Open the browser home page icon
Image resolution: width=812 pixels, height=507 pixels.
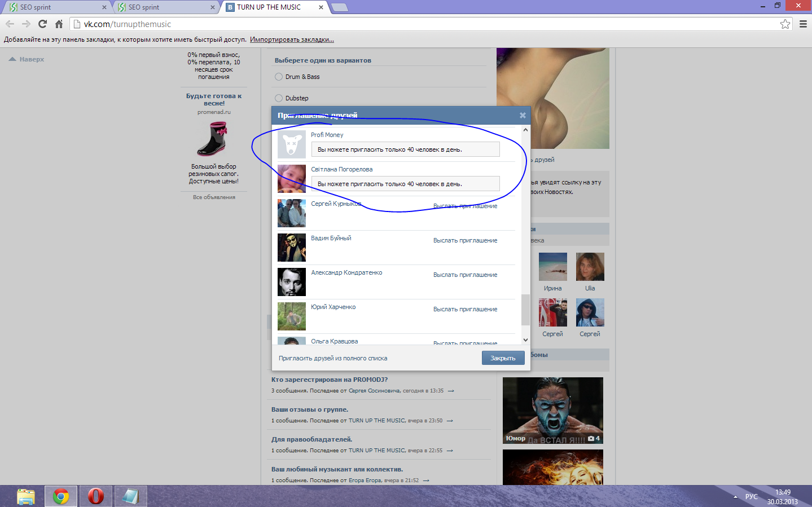(59, 24)
